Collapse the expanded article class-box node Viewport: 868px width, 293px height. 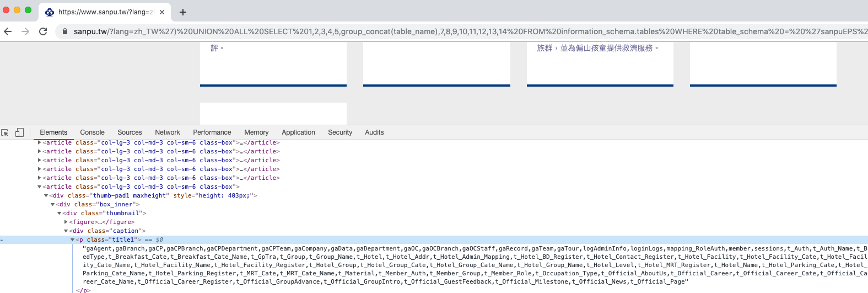click(x=39, y=187)
